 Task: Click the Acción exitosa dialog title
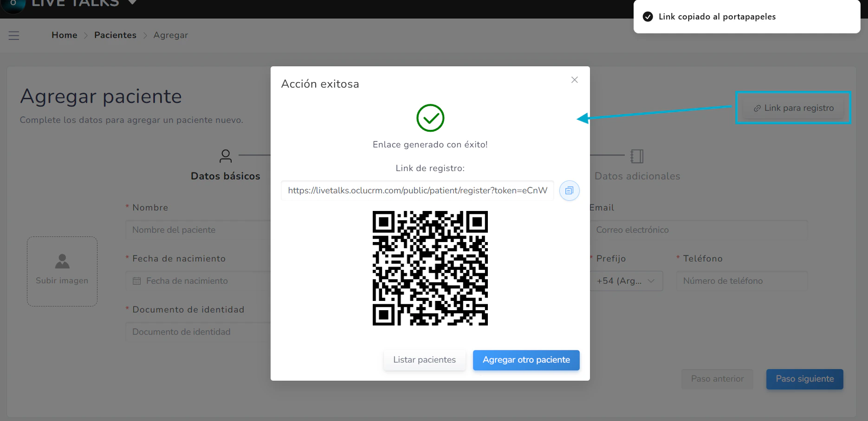pyautogui.click(x=320, y=84)
